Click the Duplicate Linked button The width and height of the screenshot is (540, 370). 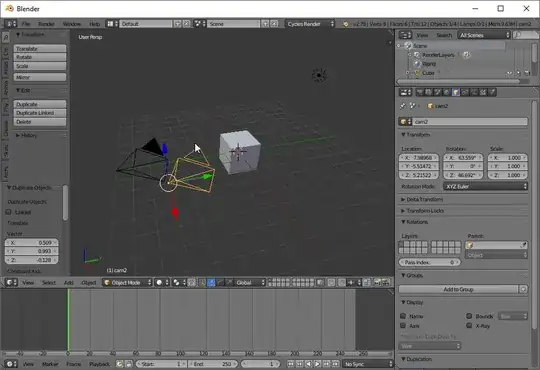[40, 113]
